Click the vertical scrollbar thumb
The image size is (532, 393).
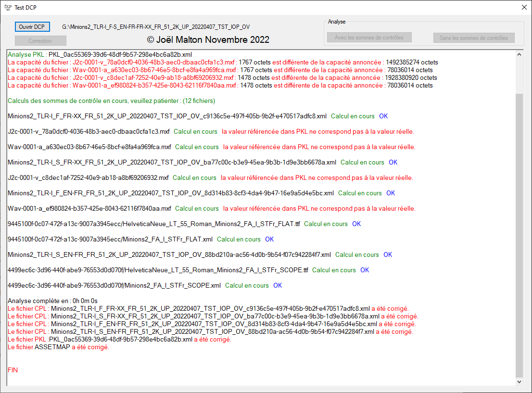[519, 235]
